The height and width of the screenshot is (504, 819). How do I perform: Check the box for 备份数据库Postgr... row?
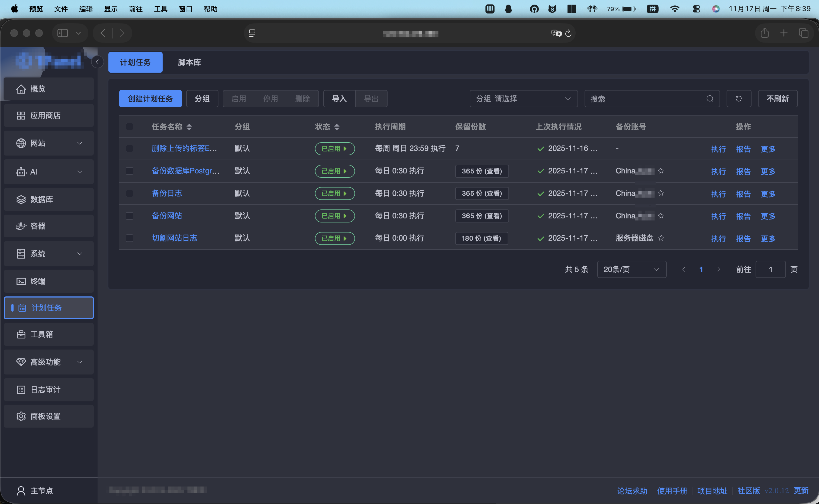pyautogui.click(x=130, y=171)
